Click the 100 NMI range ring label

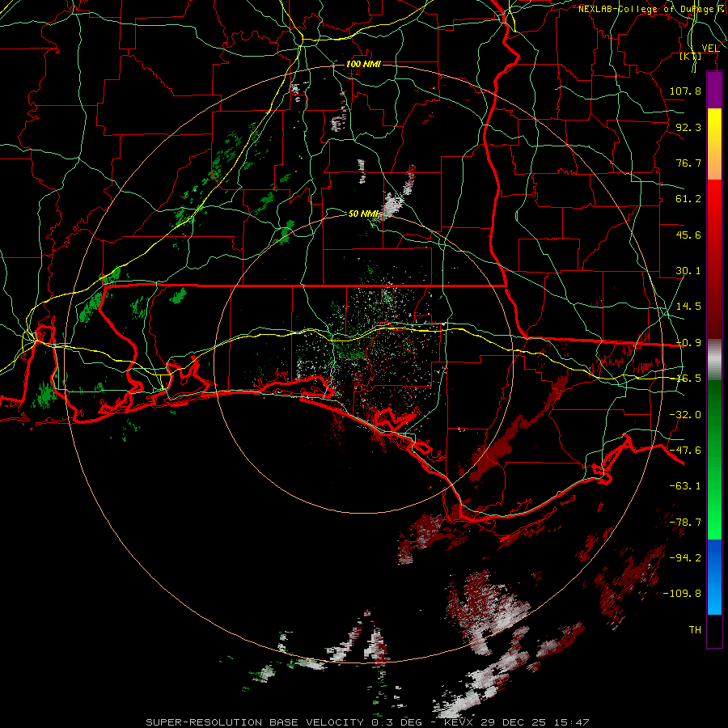363,64
